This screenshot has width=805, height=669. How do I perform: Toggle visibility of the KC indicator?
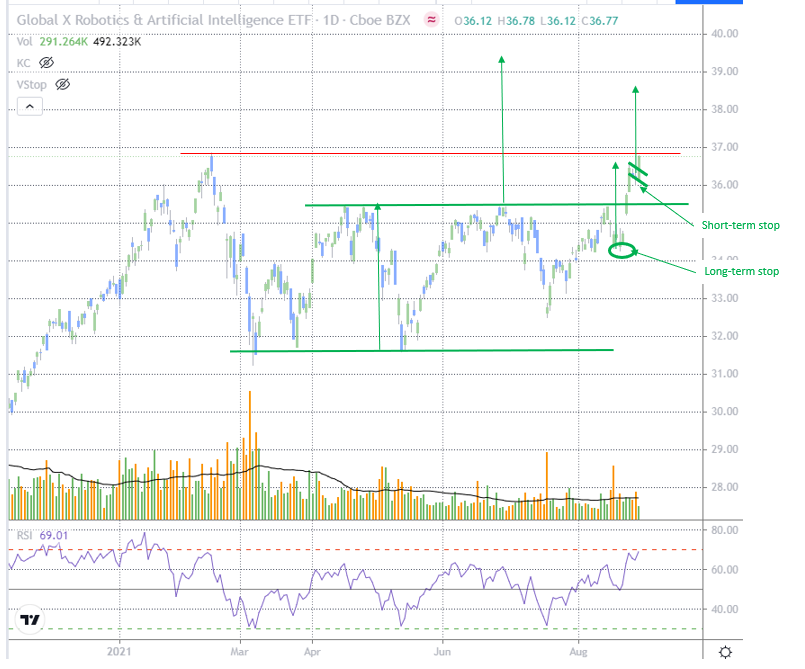(46, 63)
